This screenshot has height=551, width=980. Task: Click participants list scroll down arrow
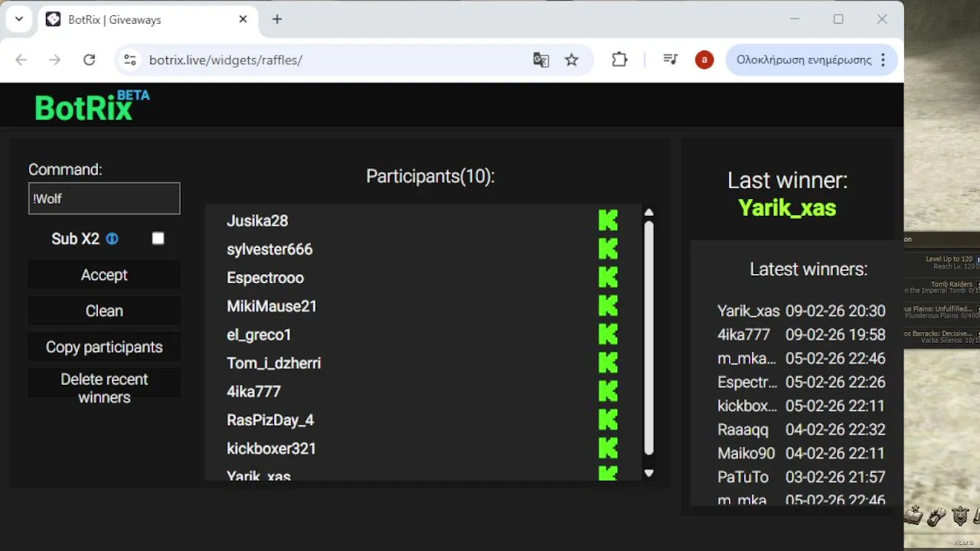649,473
